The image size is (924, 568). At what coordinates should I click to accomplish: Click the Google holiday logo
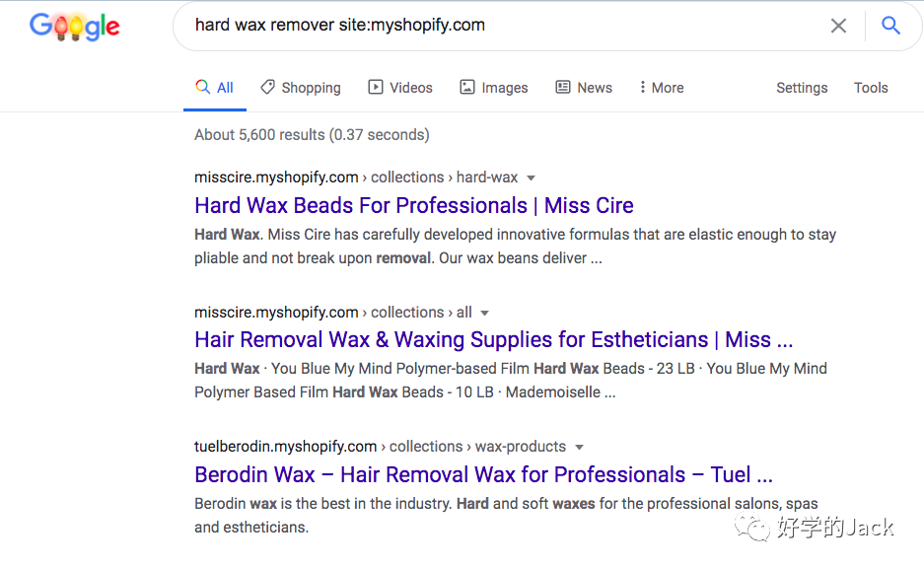75,26
